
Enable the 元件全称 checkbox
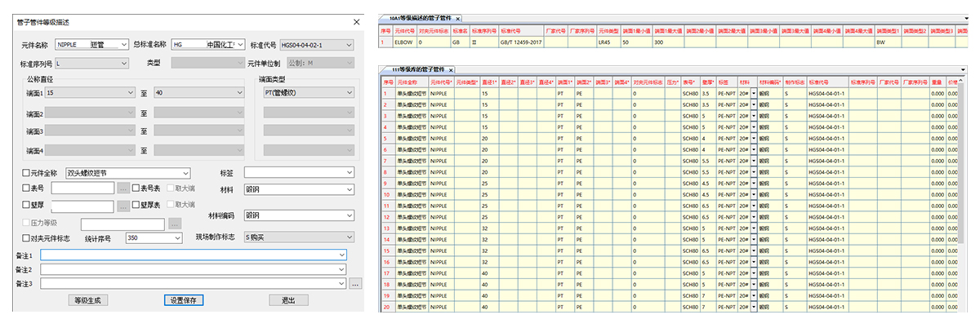tap(25, 173)
